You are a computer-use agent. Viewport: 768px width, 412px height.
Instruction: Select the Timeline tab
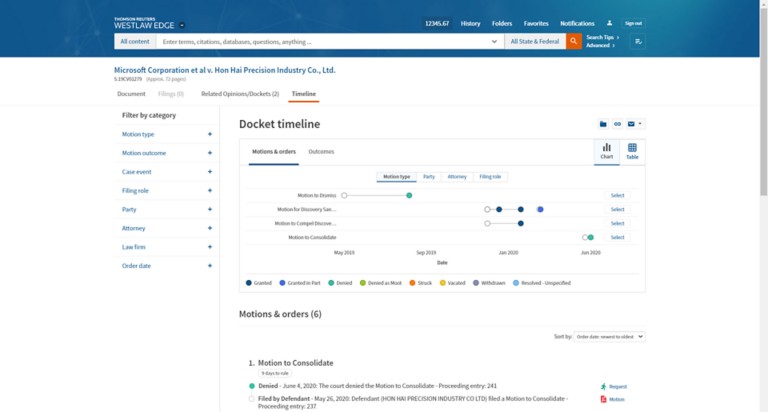click(x=304, y=94)
